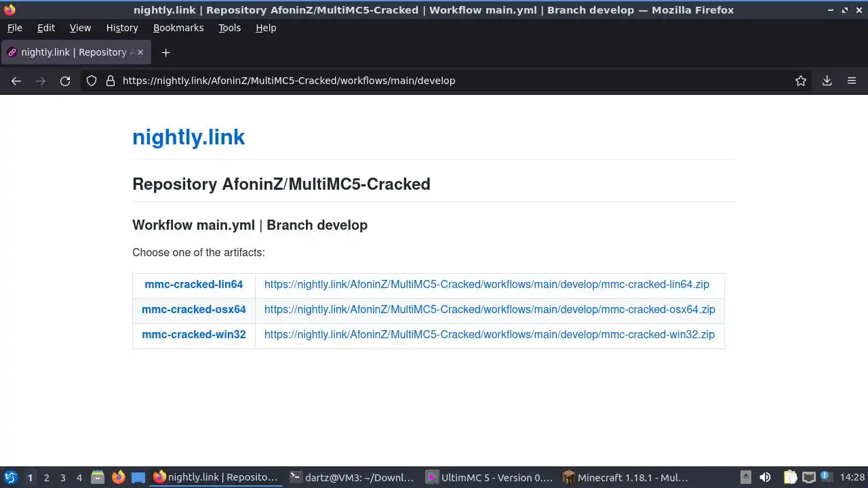Open the Bookmarks menu
Viewport: 868px width, 488px height.
tap(178, 28)
